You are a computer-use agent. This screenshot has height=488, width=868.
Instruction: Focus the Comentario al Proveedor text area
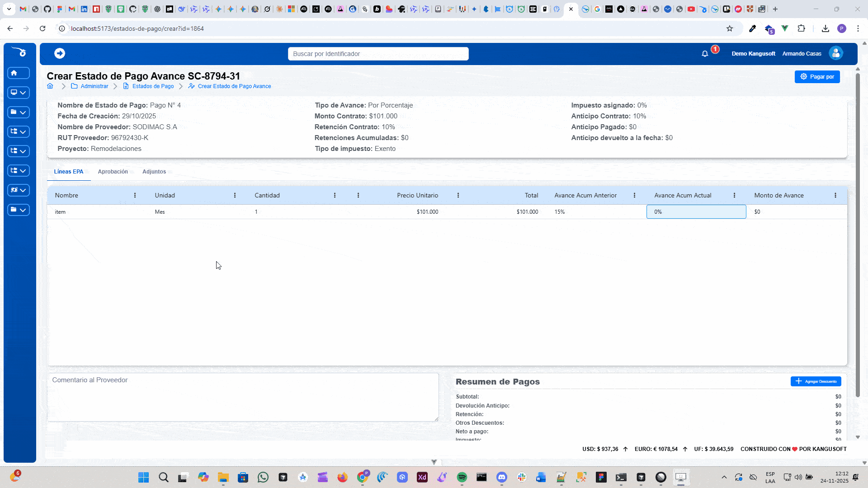pyautogui.click(x=243, y=397)
